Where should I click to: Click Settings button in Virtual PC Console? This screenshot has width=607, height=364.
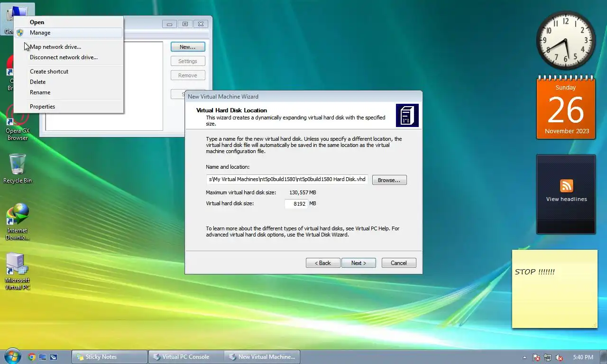pos(188,61)
